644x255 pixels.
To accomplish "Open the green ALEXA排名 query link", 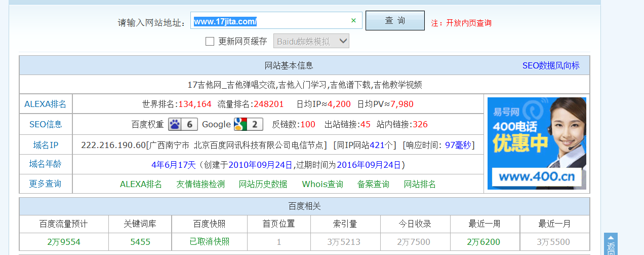I will pos(141,184).
